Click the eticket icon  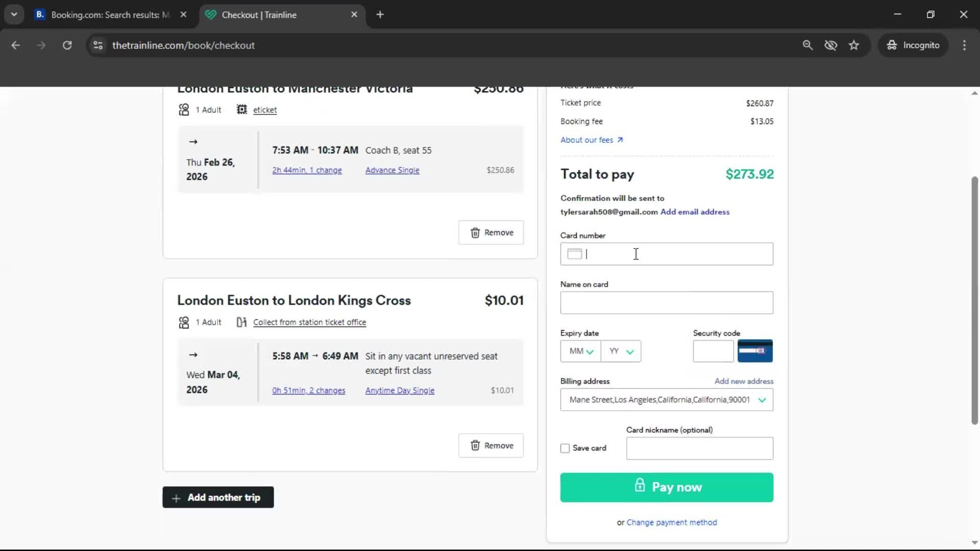click(241, 109)
